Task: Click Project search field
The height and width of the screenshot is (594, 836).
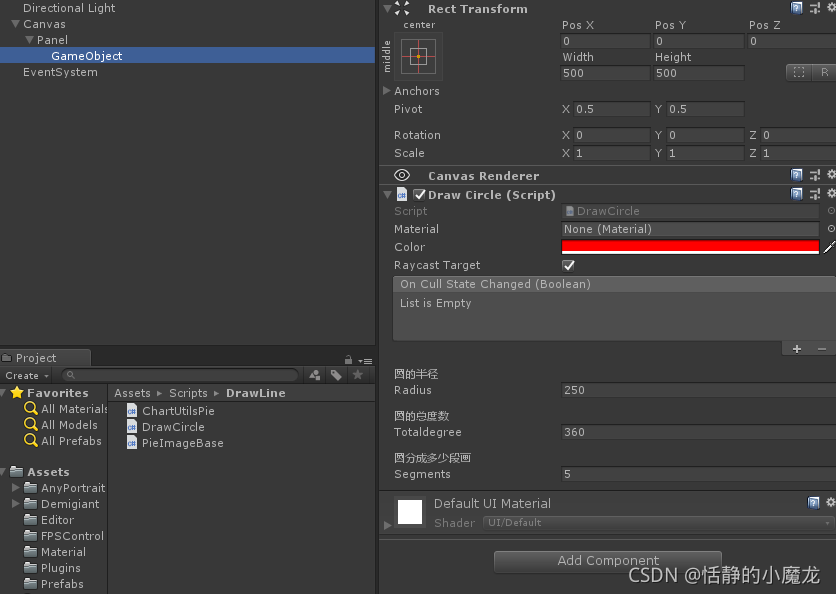Action: pyautogui.click(x=180, y=375)
